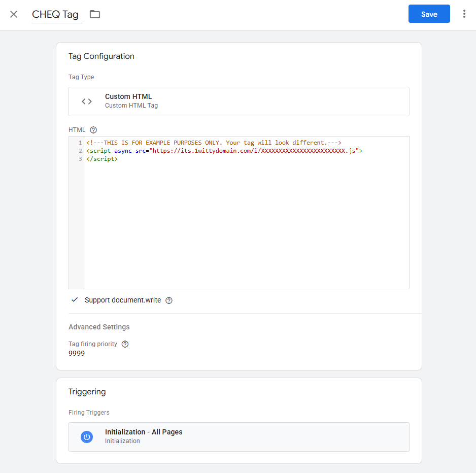Click into the HTML code editor area
This screenshot has height=473, width=476.
coord(247,213)
